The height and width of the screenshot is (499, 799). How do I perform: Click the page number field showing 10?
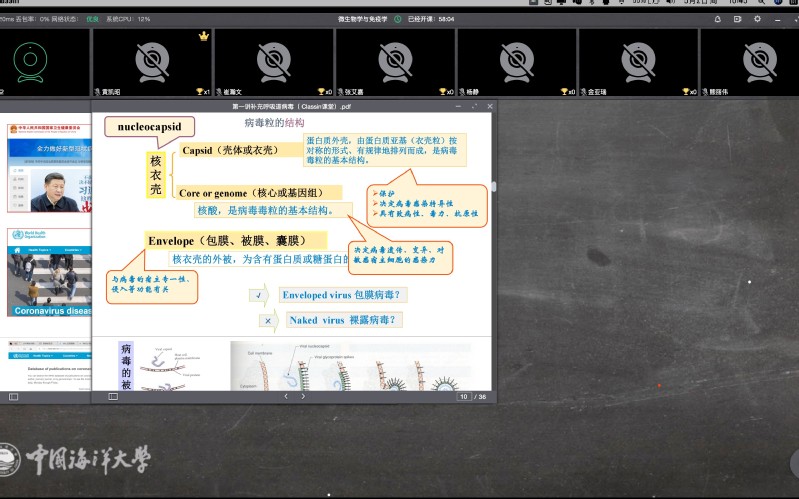coord(464,396)
